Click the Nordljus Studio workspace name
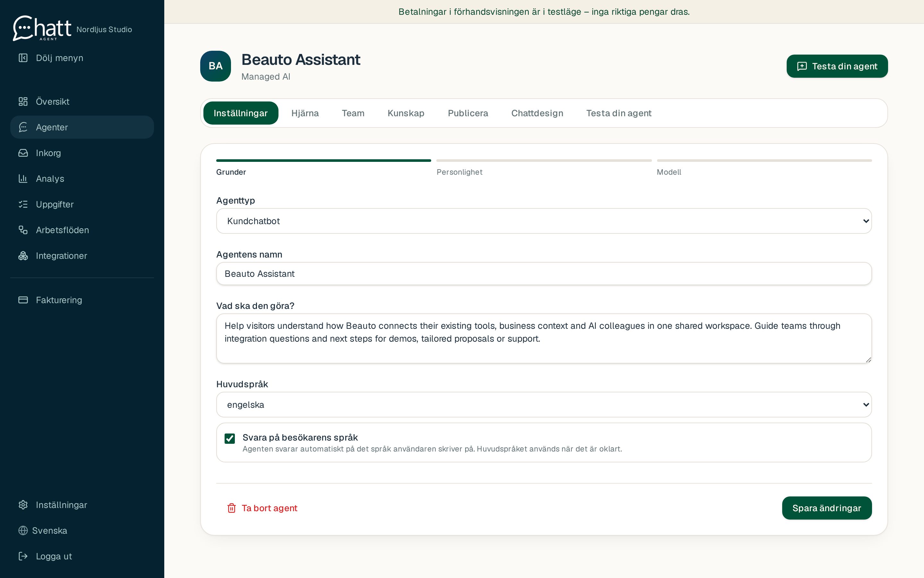The height and width of the screenshot is (578, 924). tap(104, 30)
